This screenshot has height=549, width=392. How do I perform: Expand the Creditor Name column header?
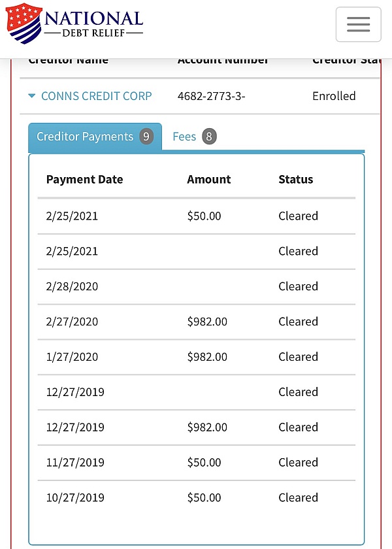68,59
